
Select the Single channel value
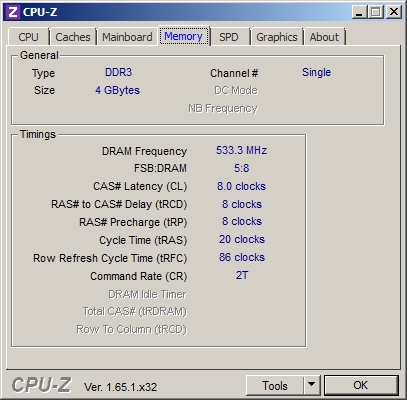pos(316,72)
